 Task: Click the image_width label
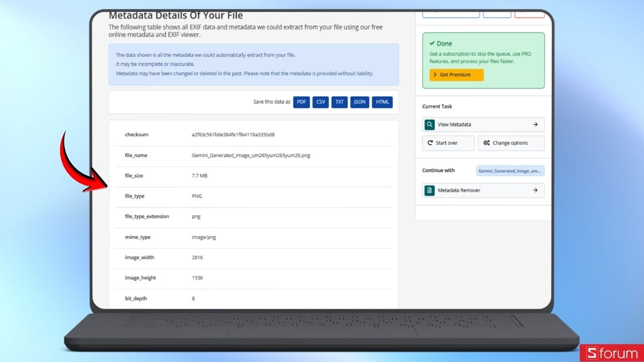[x=140, y=257]
